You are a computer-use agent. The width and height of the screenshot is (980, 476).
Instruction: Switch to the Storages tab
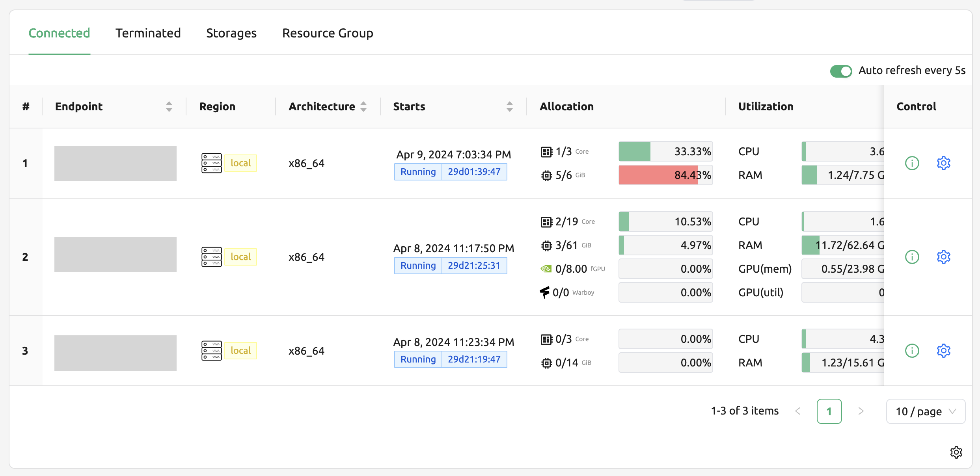(x=231, y=33)
